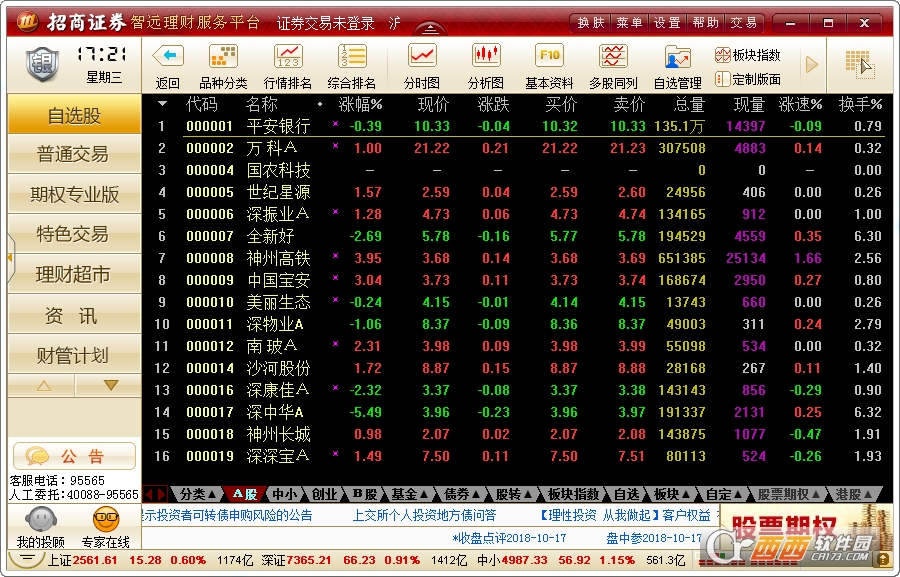Screen dimensions: 900x577
Task: Click the 返回 back arrow icon
Action: [168, 56]
